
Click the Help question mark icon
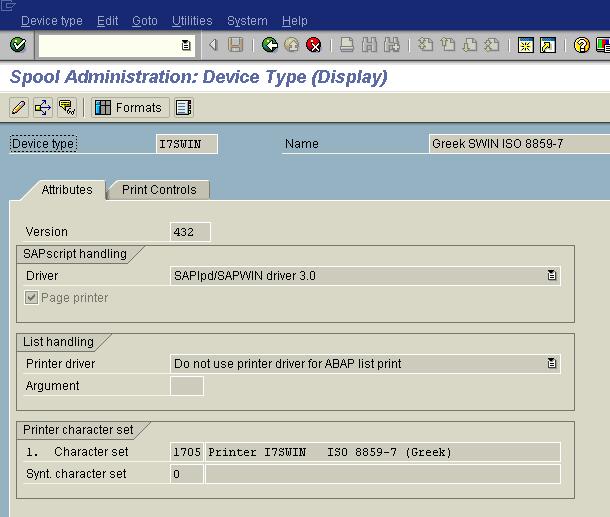[581, 45]
